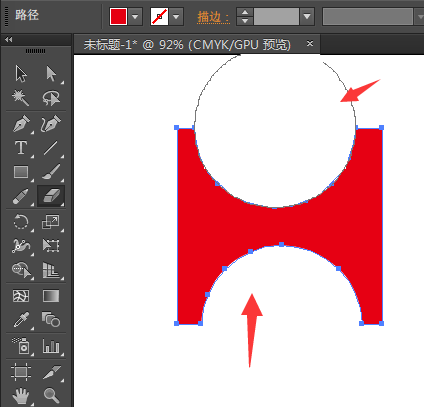424x407 pixels.
Task: Select the Pen tool
Action: [21, 124]
